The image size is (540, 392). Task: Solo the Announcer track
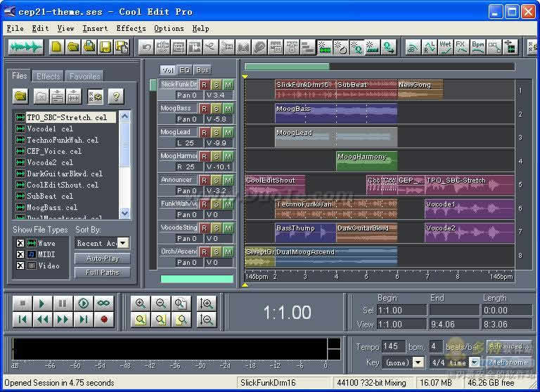click(217, 181)
